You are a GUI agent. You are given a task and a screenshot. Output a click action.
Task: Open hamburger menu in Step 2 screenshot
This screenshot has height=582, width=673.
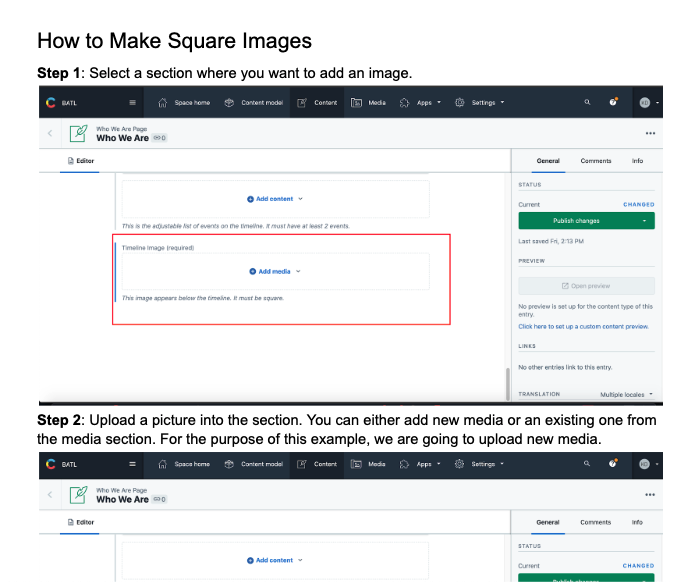click(x=132, y=464)
